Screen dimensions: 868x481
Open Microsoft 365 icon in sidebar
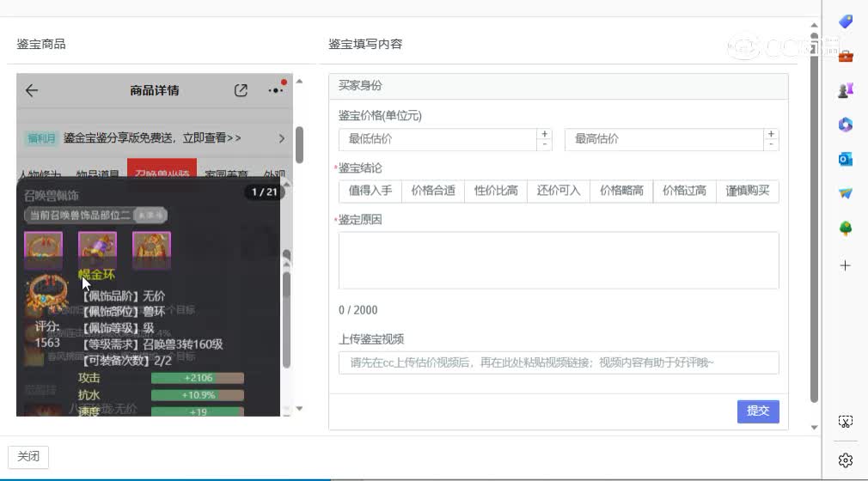[x=846, y=125]
